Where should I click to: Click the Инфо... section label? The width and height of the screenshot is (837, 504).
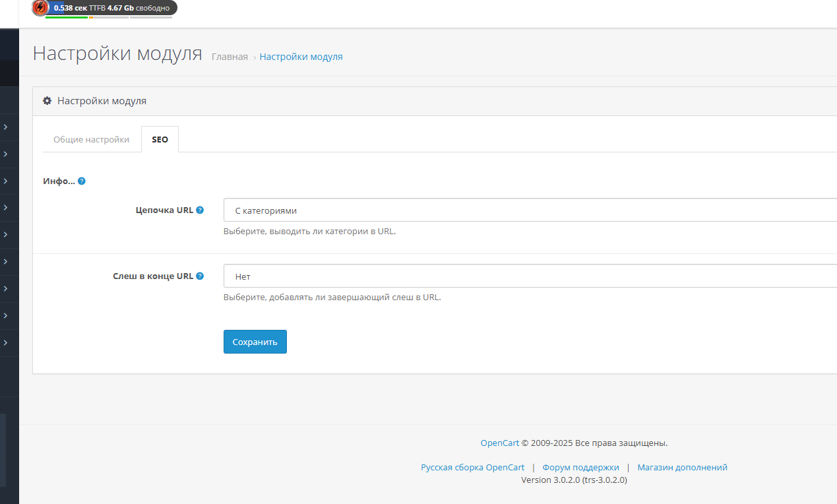click(59, 181)
